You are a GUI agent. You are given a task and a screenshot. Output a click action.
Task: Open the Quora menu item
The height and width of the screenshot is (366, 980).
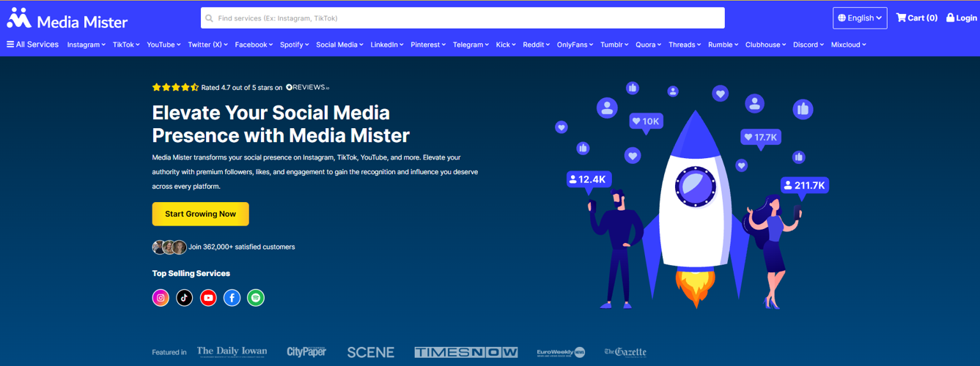pyautogui.click(x=649, y=45)
